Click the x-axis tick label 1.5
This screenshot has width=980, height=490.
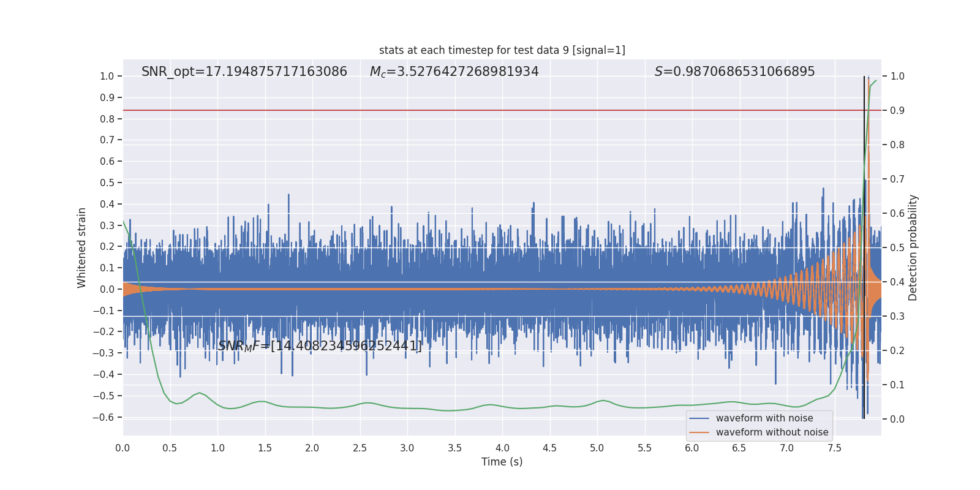click(265, 448)
